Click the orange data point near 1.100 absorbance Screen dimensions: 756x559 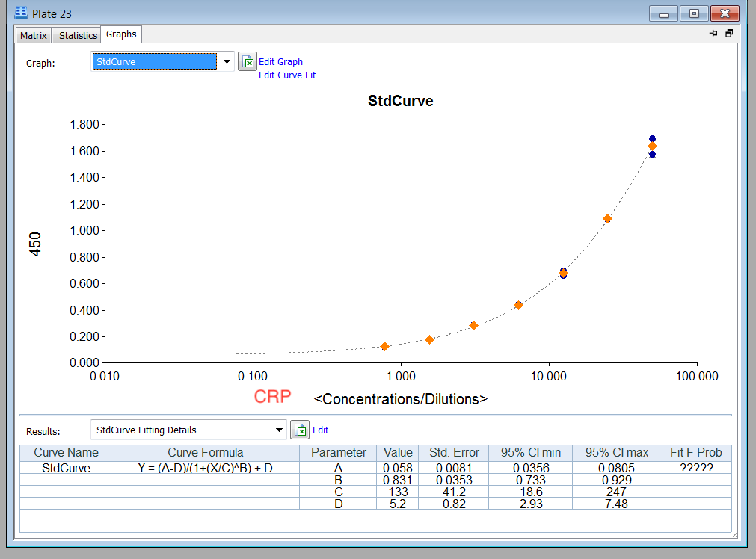[607, 218]
